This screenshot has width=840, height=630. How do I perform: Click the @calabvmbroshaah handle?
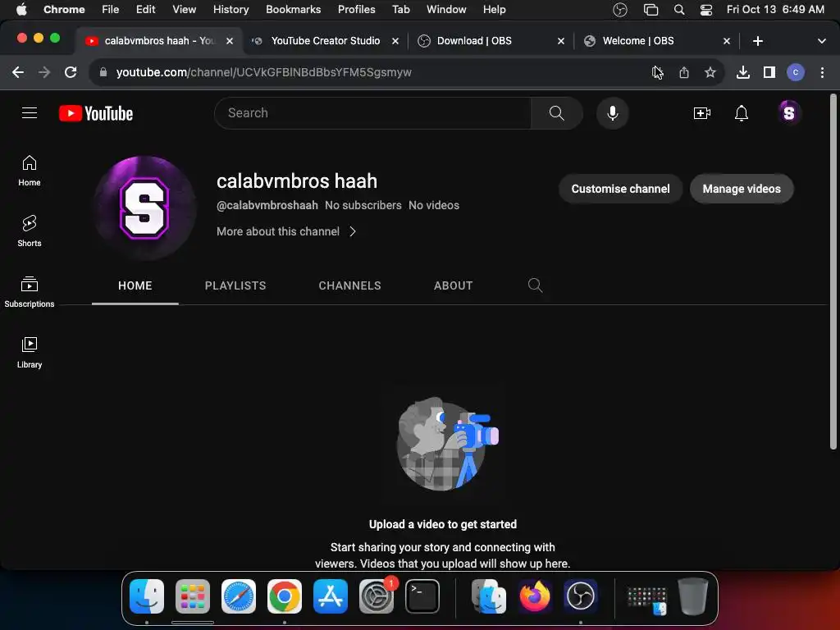(267, 205)
